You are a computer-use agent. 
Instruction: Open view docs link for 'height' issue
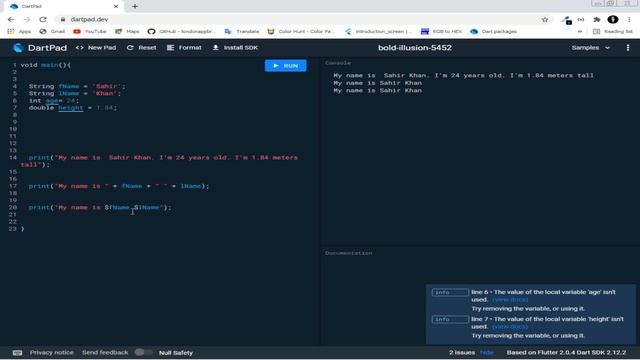(510, 327)
